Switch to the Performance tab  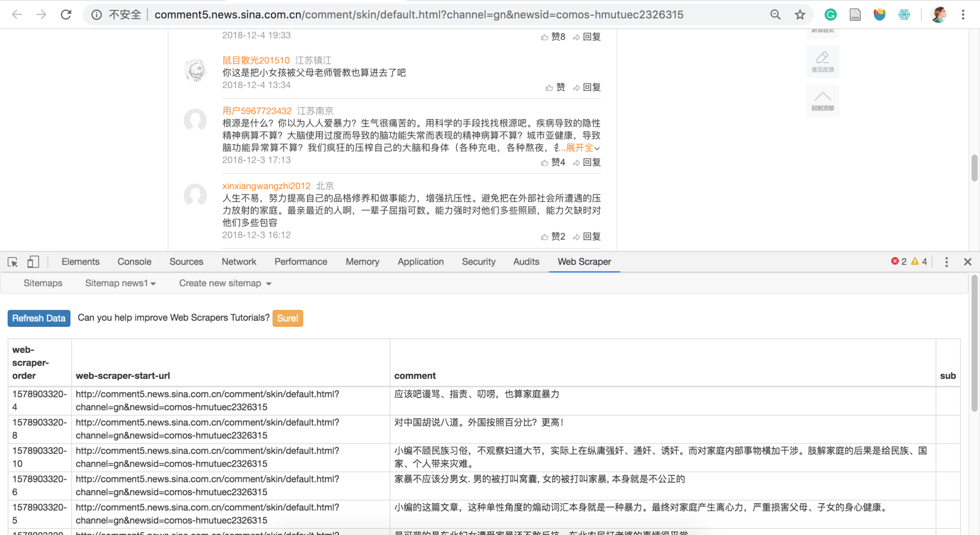pyautogui.click(x=301, y=262)
